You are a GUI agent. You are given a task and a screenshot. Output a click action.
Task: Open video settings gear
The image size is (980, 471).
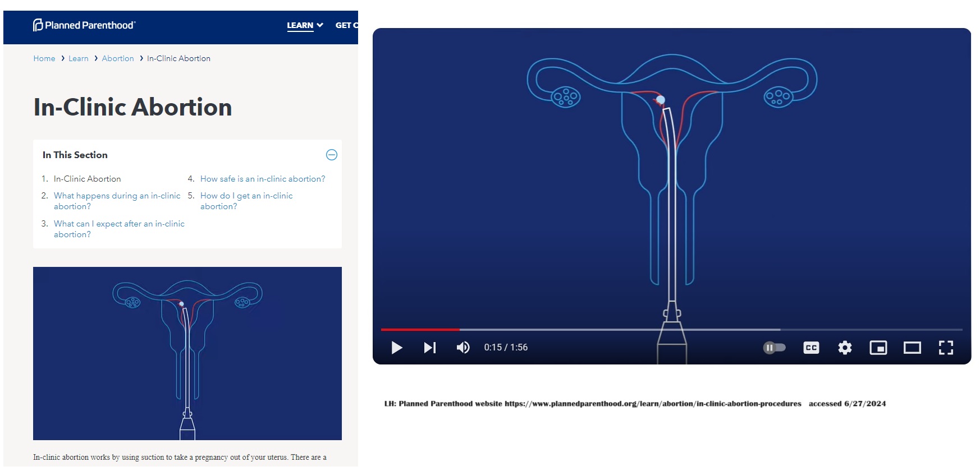click(845, 348)
